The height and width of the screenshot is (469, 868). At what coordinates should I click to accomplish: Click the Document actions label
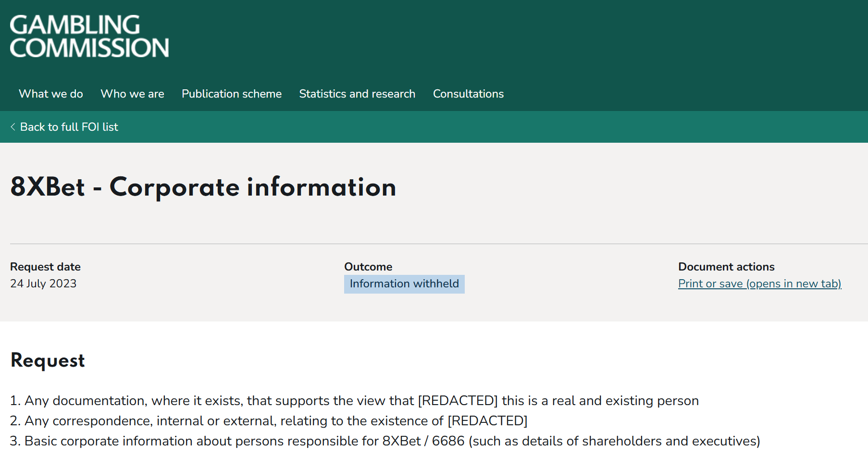[726, 267]
